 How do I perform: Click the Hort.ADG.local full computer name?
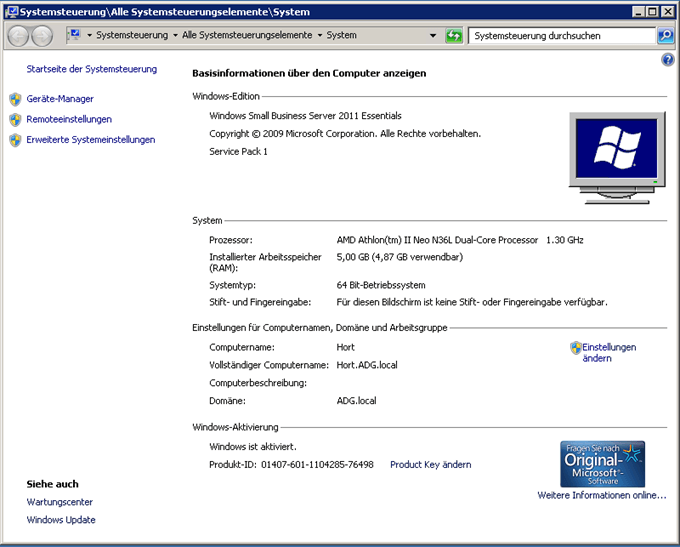click(367, 365)
